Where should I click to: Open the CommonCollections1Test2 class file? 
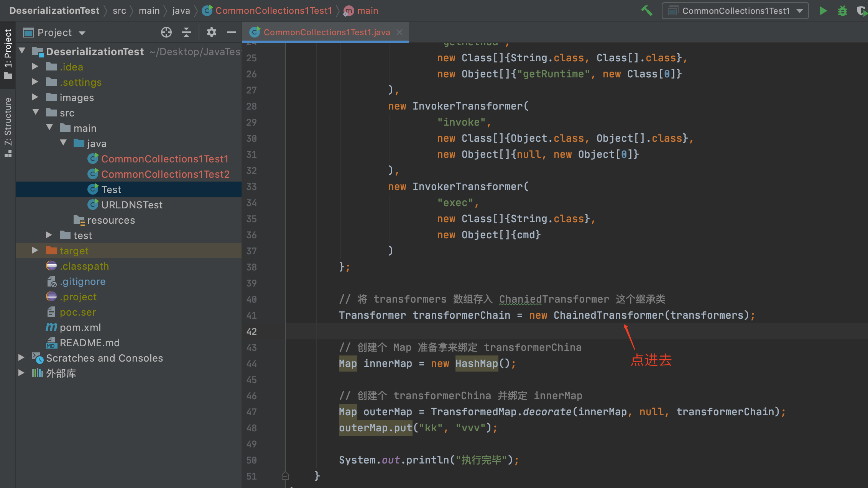pos(165,174)
